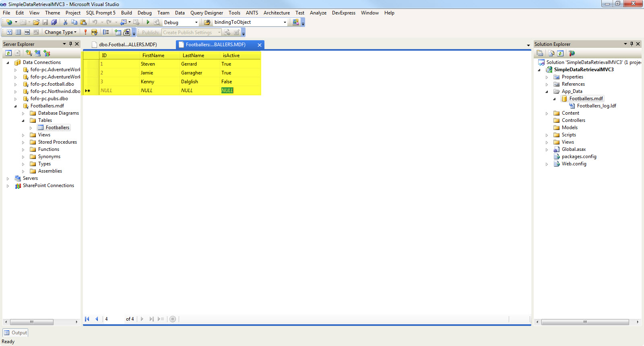Expand the Servers node
Image resolution: width=644 pixels, height=346 pixels.
(x=8, y=179)
